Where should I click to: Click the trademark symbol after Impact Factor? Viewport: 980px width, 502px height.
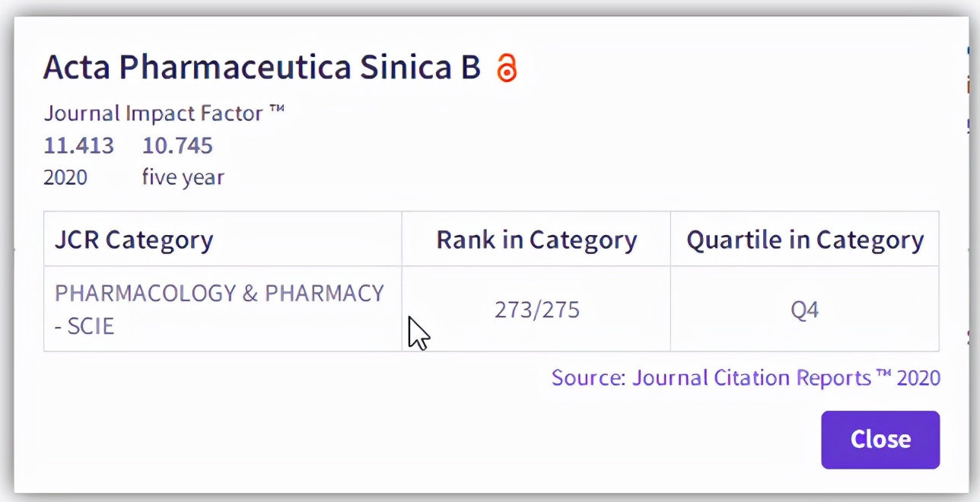[x=276, y=111]
